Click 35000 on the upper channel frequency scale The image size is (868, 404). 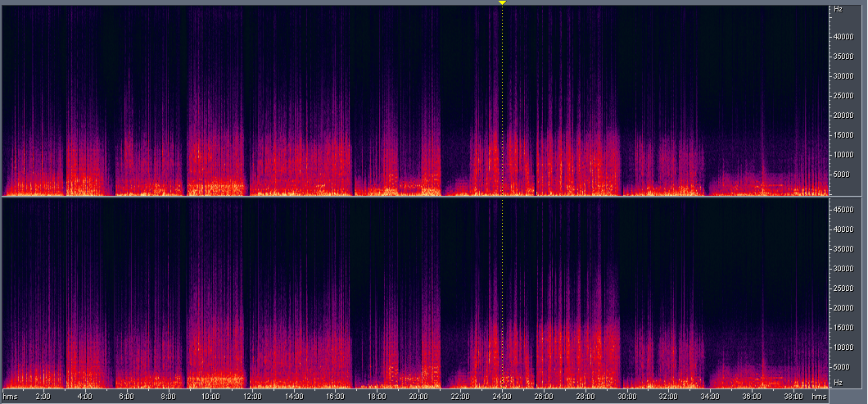pos(843,56)
